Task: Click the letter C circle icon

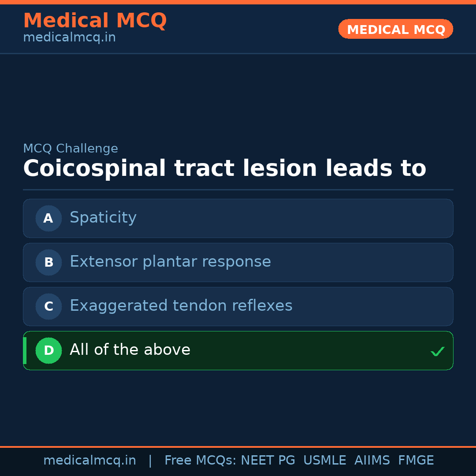Action: point(48,306)
